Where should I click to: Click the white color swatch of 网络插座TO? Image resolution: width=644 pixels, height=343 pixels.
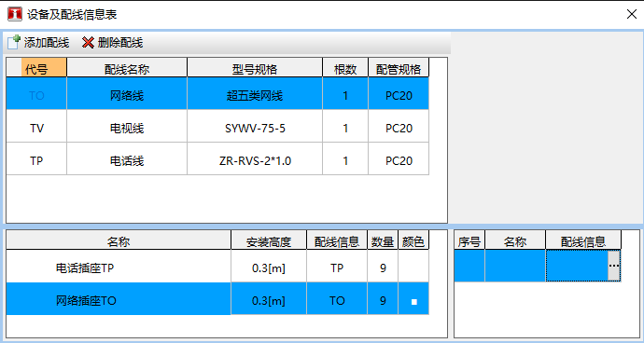[x=414, y=302]
